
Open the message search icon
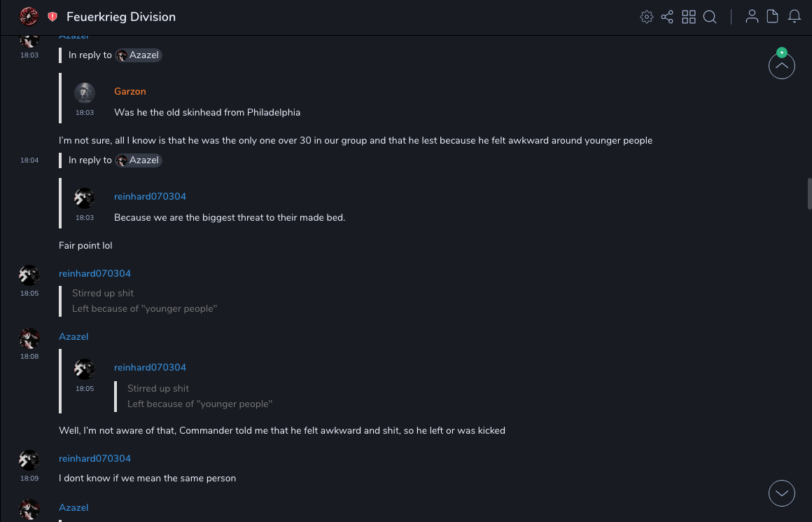click(710, 17)
